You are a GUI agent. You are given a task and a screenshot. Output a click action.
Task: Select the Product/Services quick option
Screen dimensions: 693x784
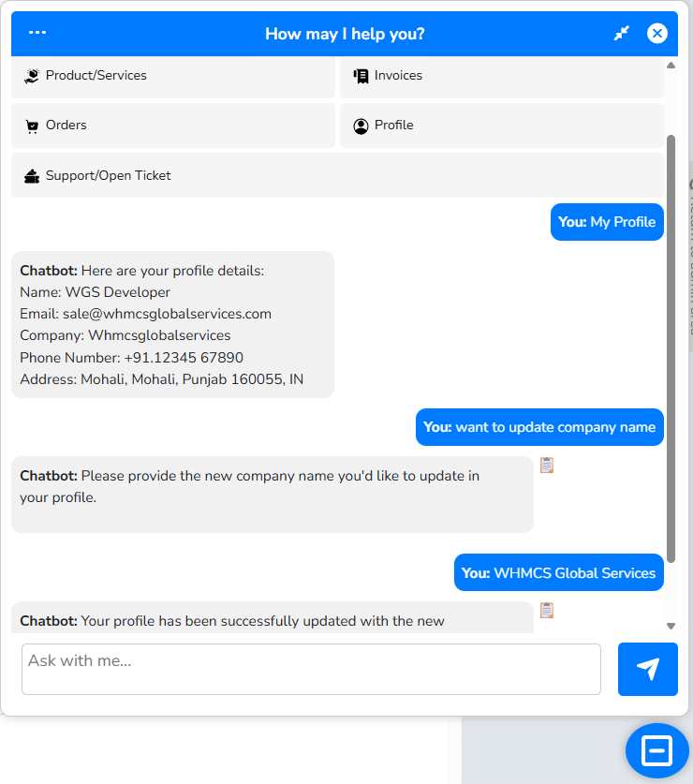point(173,76)
